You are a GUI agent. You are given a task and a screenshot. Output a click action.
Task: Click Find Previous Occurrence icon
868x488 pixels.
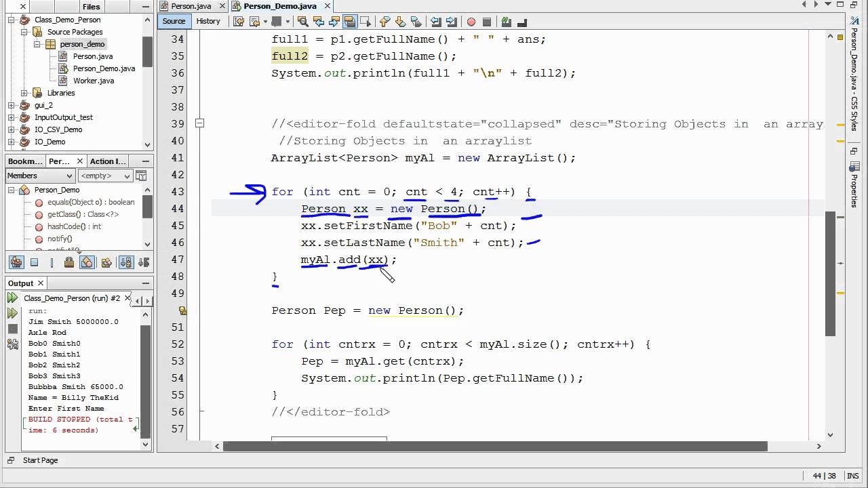coord(318,21)
